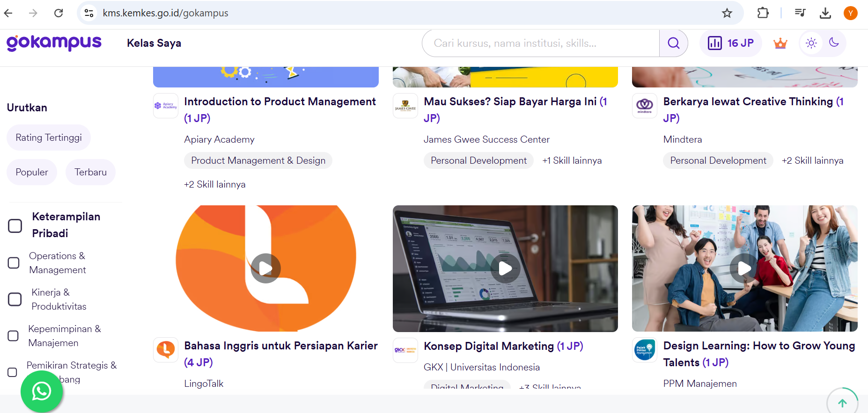Open WhatsApp chat bubble

[42, 391]
